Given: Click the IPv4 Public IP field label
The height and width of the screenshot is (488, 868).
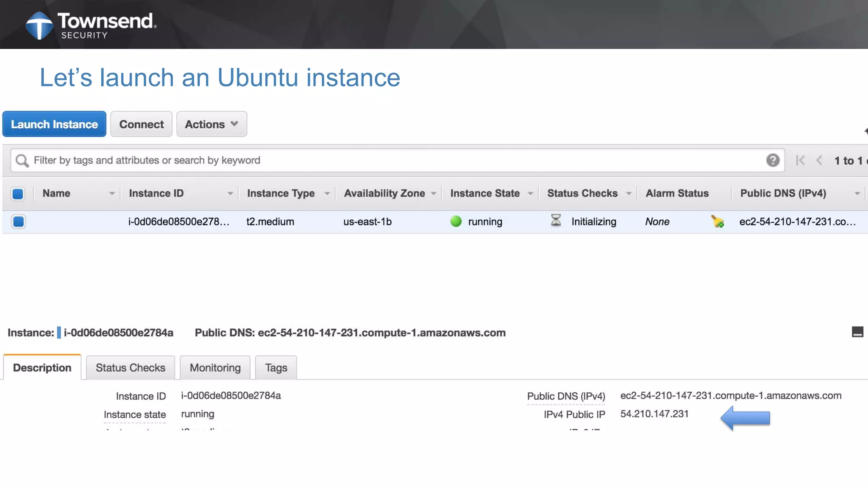Looking at the screenshot, I should tap(574, 414).
